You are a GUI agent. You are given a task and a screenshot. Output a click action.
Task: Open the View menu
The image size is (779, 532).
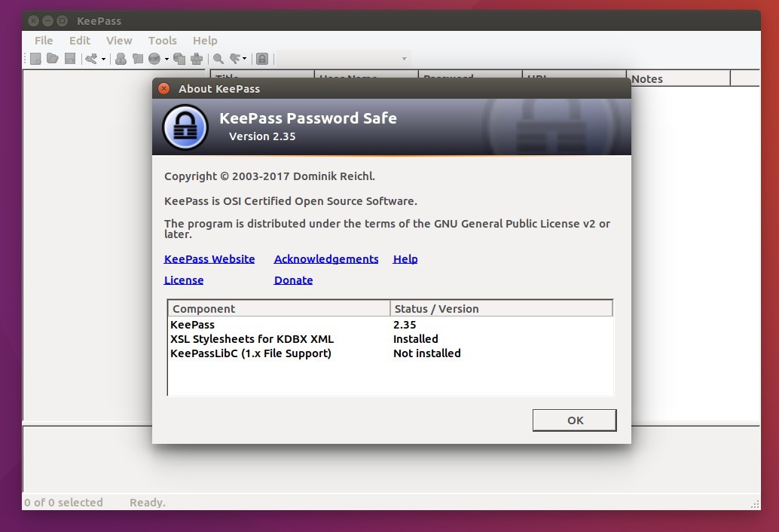coord(119,41)
